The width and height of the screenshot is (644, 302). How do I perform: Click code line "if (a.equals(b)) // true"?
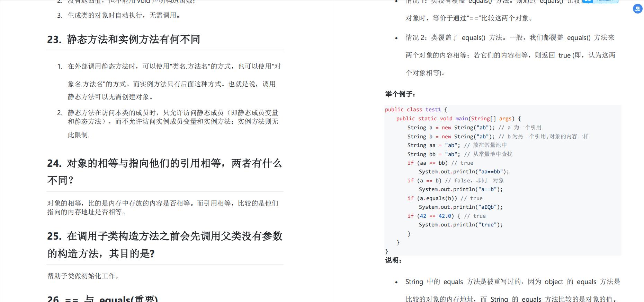click(x=445, y=198)
